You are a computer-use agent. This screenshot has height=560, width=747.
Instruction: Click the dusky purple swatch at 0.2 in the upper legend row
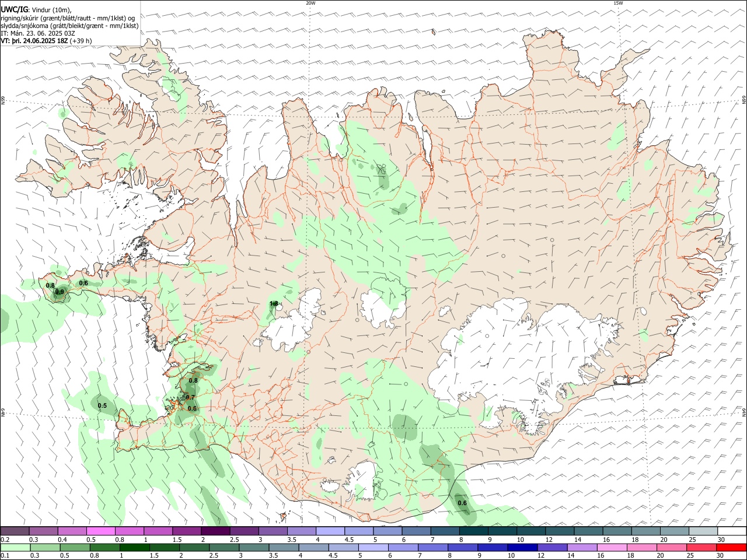[x=15, y=531]
